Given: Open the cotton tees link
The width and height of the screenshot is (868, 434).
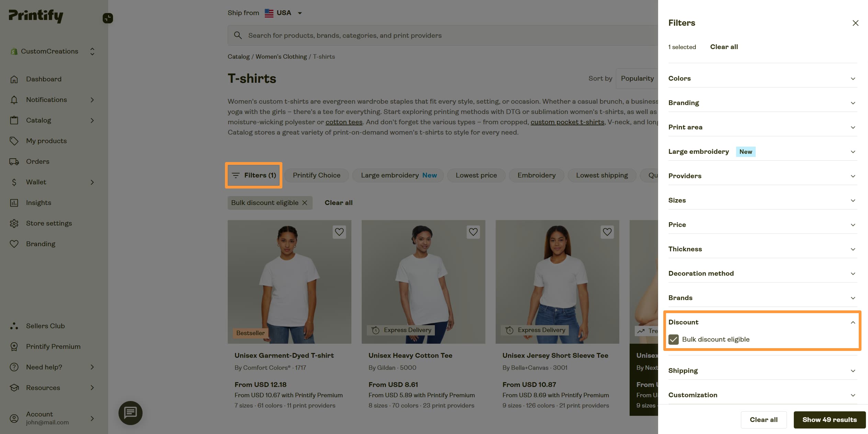Looking at the screenshot, I should point(344,122).
